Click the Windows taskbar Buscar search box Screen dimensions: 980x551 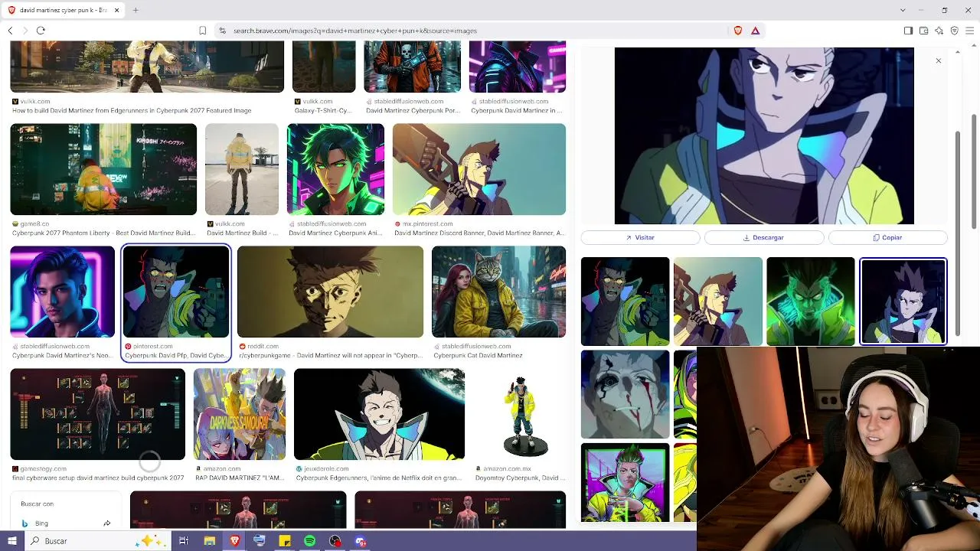point(97,541)
